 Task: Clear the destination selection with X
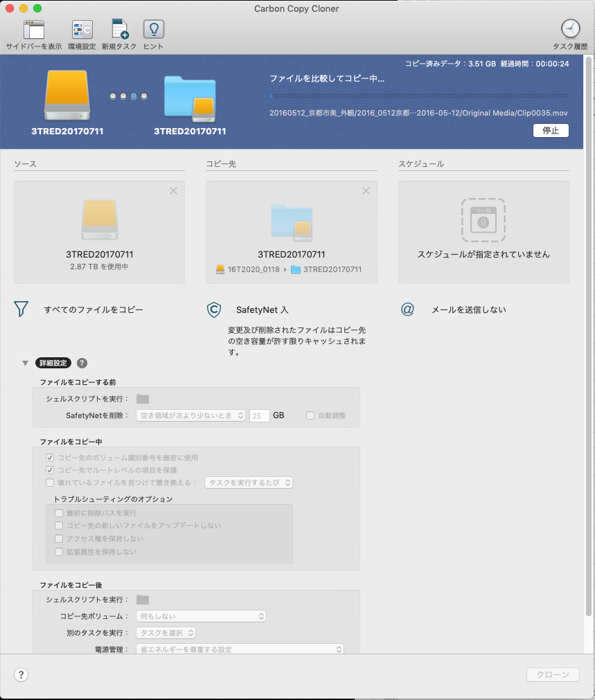[366, 191]
